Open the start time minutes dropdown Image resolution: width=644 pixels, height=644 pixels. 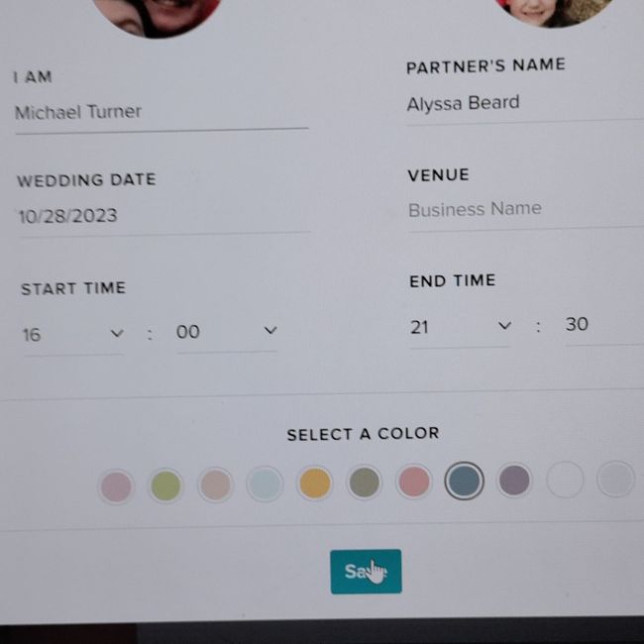(227, 332)
